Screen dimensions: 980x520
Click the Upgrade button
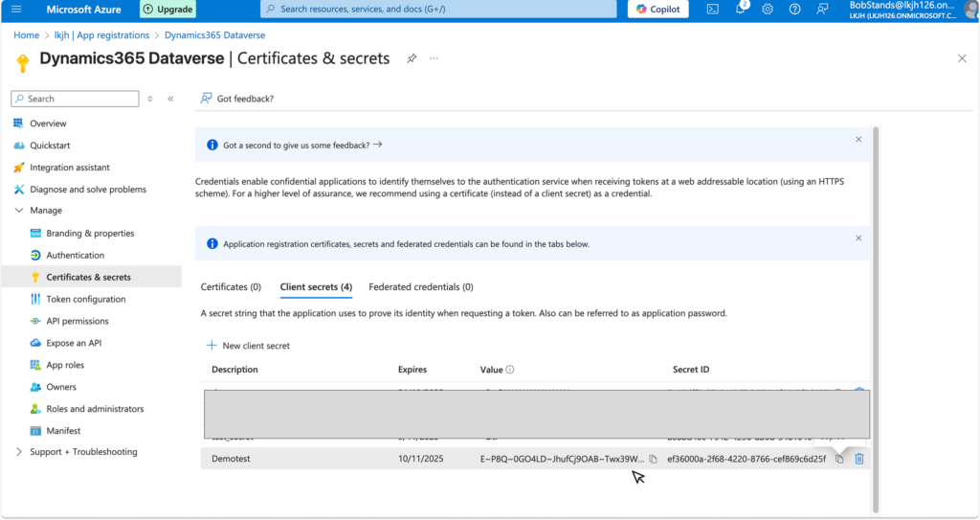click(167, 10)
